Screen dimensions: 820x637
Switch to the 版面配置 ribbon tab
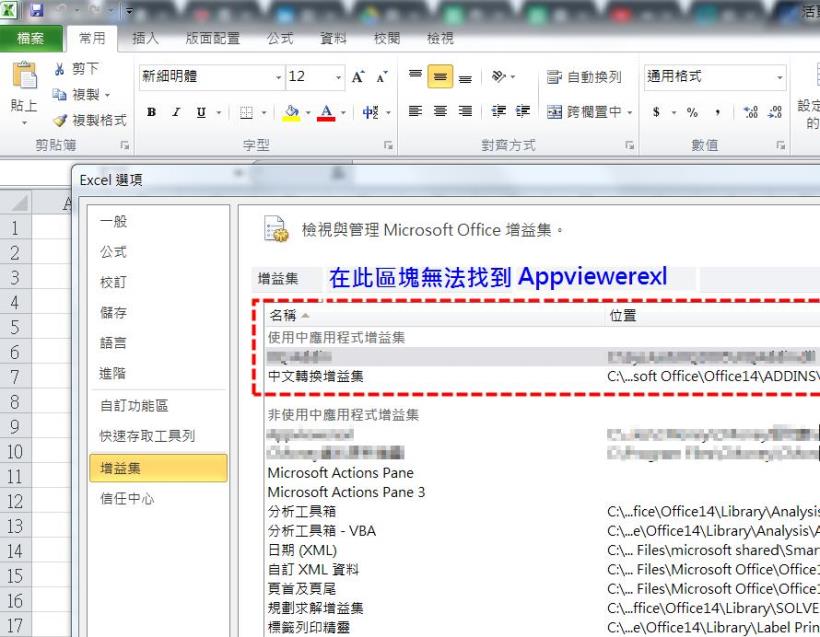click(212, 38)
